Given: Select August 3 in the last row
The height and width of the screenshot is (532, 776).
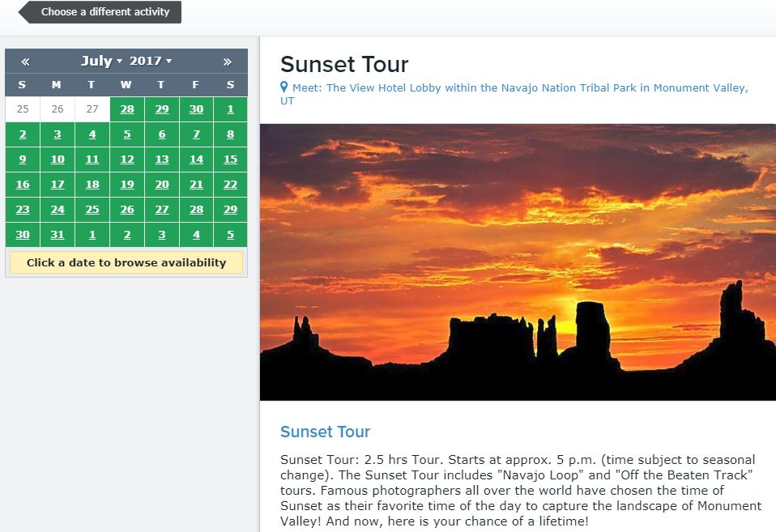Looking at the screenshot, I should (162, 235).
